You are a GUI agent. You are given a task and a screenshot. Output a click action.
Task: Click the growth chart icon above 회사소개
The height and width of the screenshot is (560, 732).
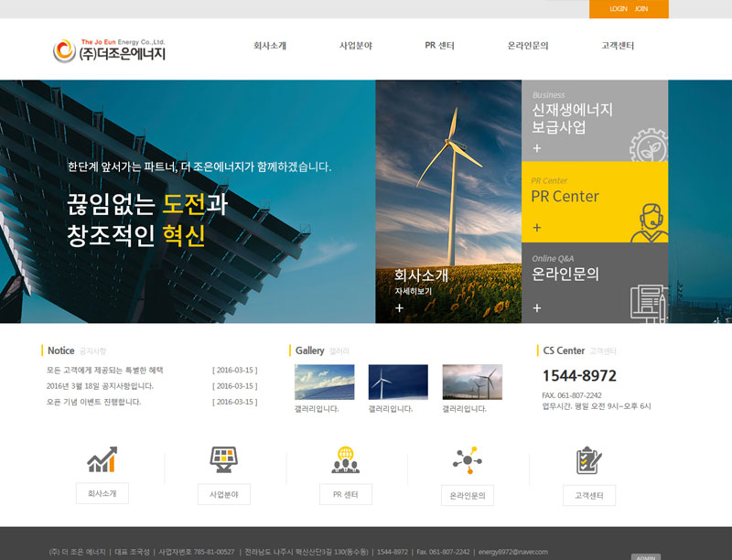point(102,459)
